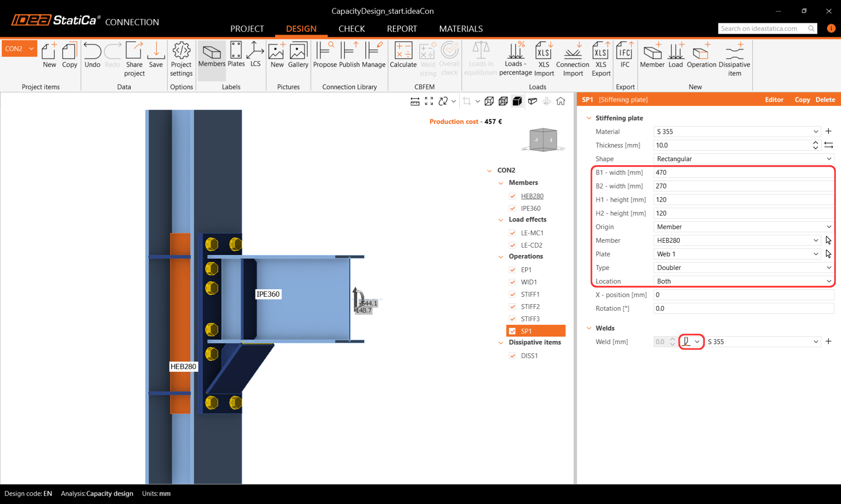841x504 pixels.
Task: Open the pictures Gallery
Action: [298, 55]
